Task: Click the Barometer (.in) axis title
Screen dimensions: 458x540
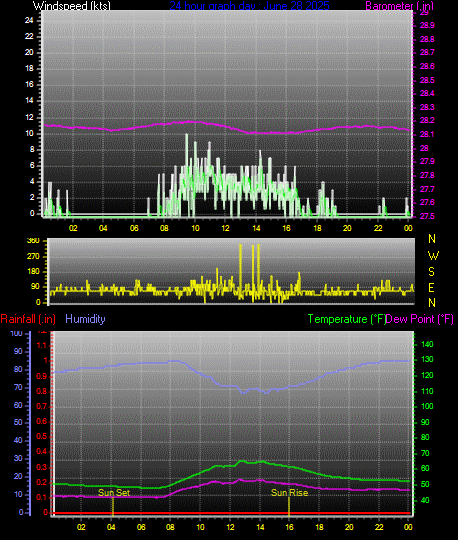Action: coord(399,6)
